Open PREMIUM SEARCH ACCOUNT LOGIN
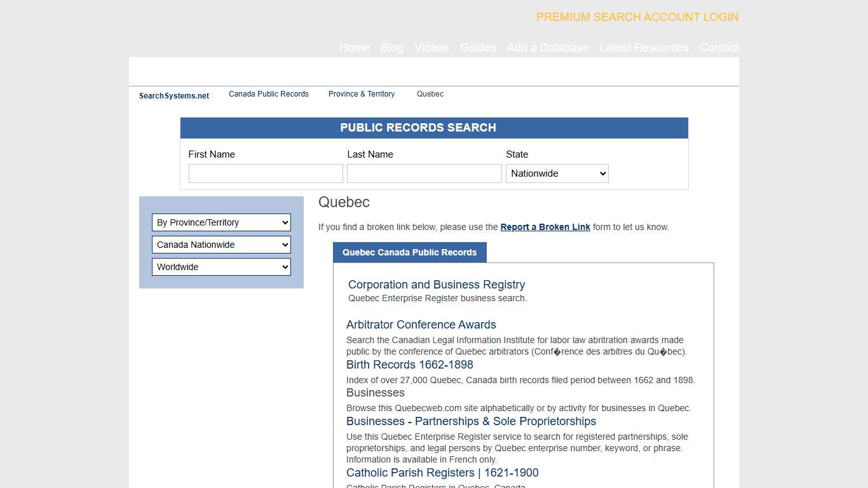 pos(637,17)
